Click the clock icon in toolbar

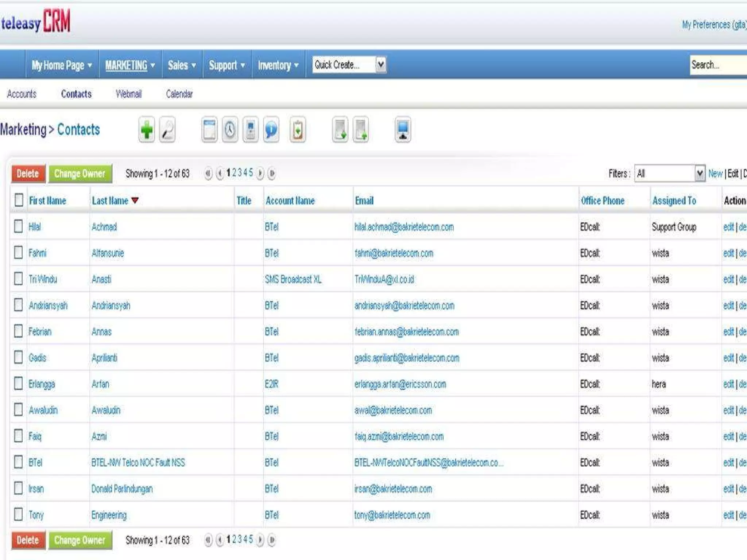230,130
